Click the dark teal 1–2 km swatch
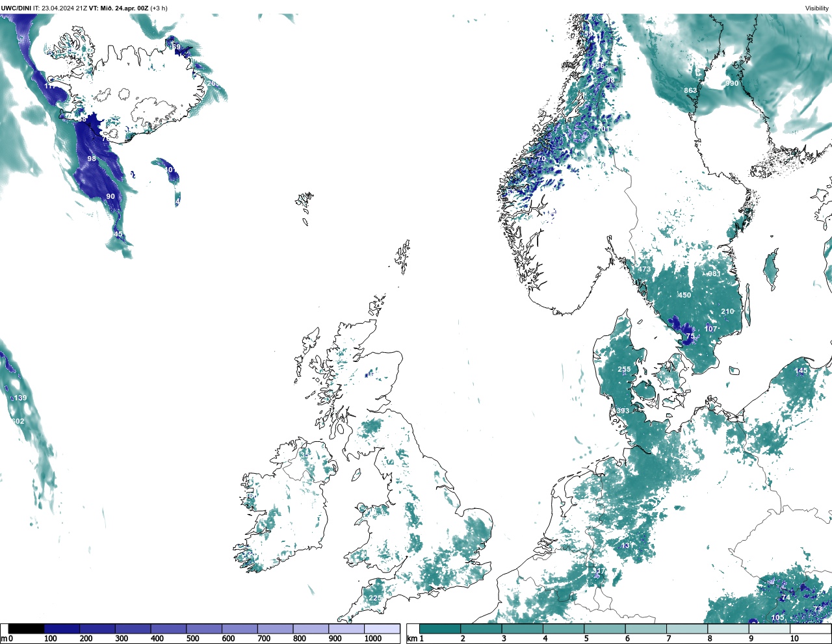 (x=440, y=628)
